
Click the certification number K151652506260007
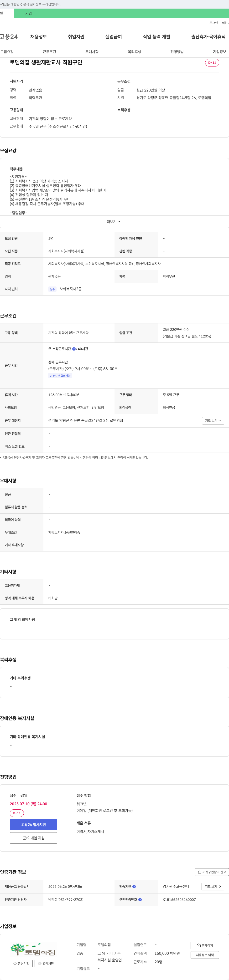pos(179,899)
